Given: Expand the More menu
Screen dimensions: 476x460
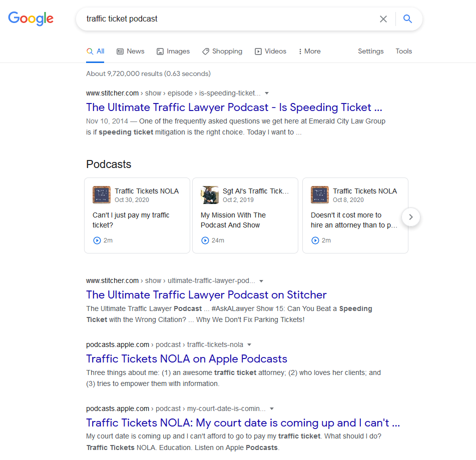Looking at the screenshot, I should pyautogui.click(x=309, y=51).
